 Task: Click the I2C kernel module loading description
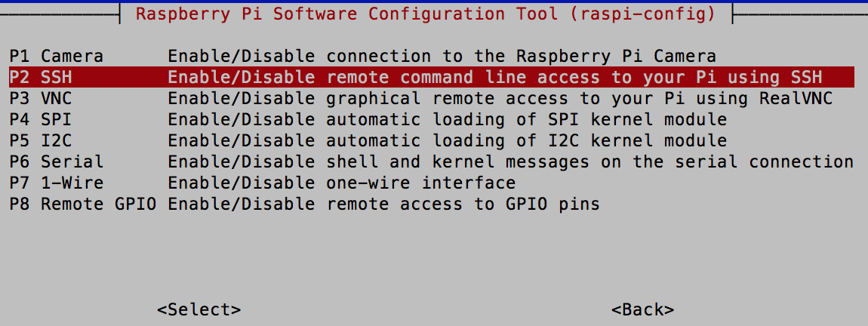448,140
